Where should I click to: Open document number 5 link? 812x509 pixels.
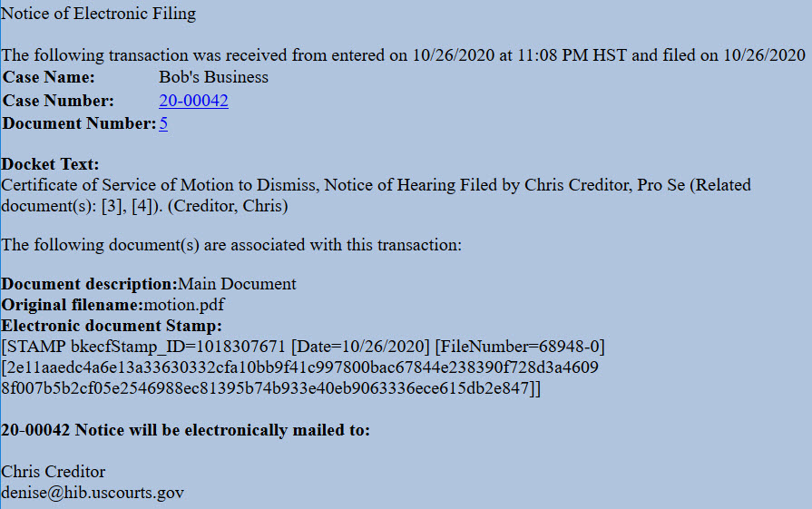tap(163, 123)
